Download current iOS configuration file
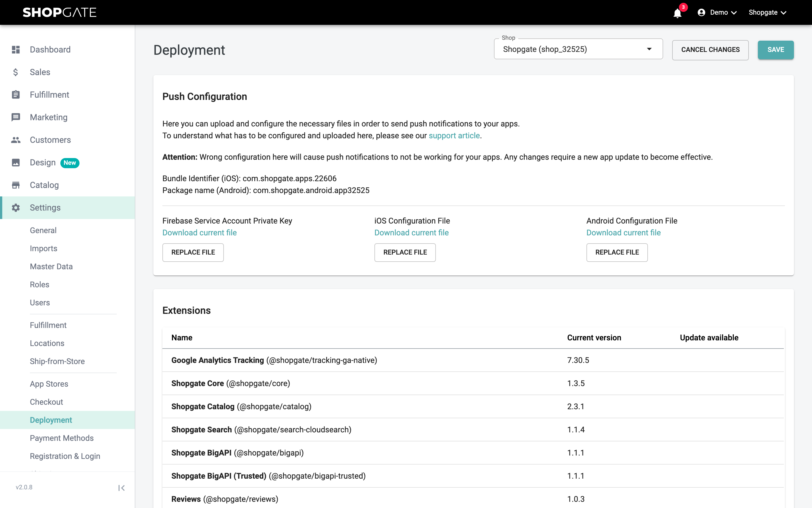The width and height of the screenshot is (812, 508). coord(411,233)
